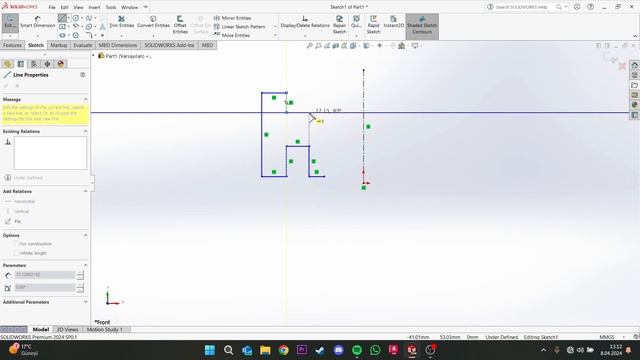
Task: Open the Insert menu
Action: point(94,7)
